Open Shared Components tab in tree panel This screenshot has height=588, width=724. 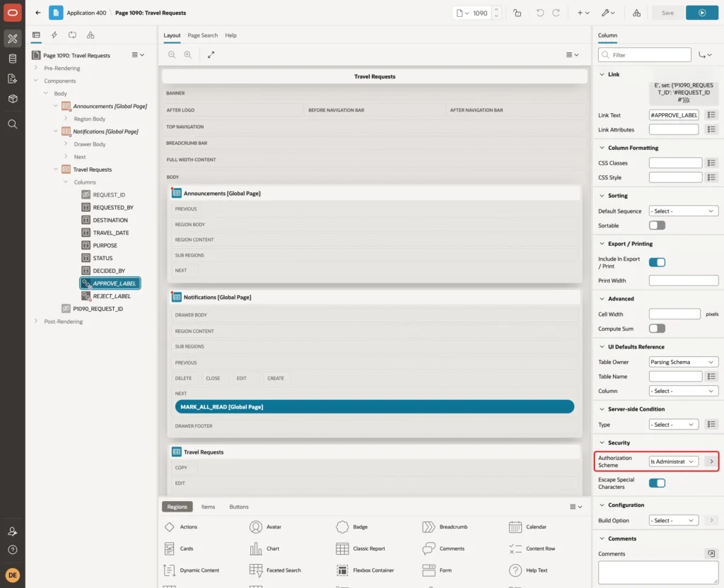pyautogui.click(x=90, y=35)
